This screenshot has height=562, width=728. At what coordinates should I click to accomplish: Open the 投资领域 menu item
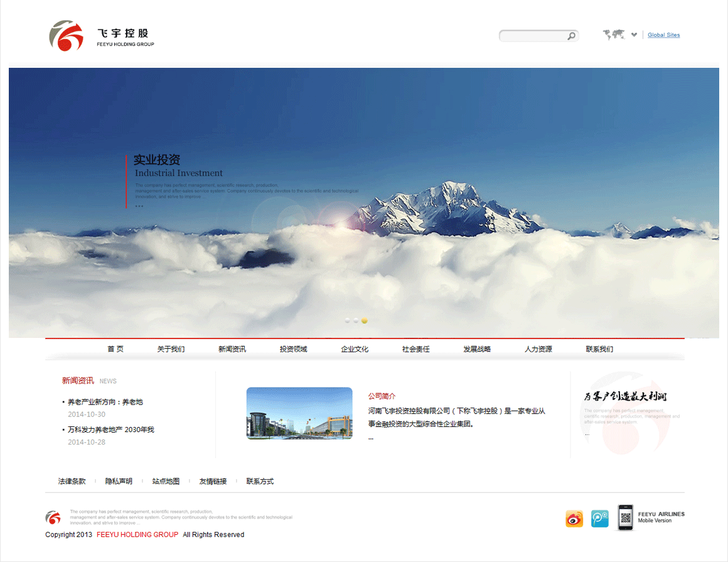point(293,349)
